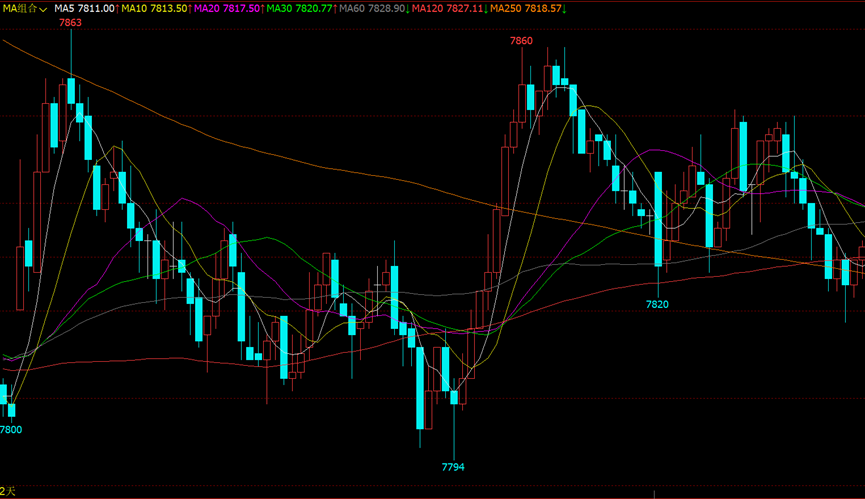Click the 7820 low price label
This screenshot has width=865, height=499.
657,304
